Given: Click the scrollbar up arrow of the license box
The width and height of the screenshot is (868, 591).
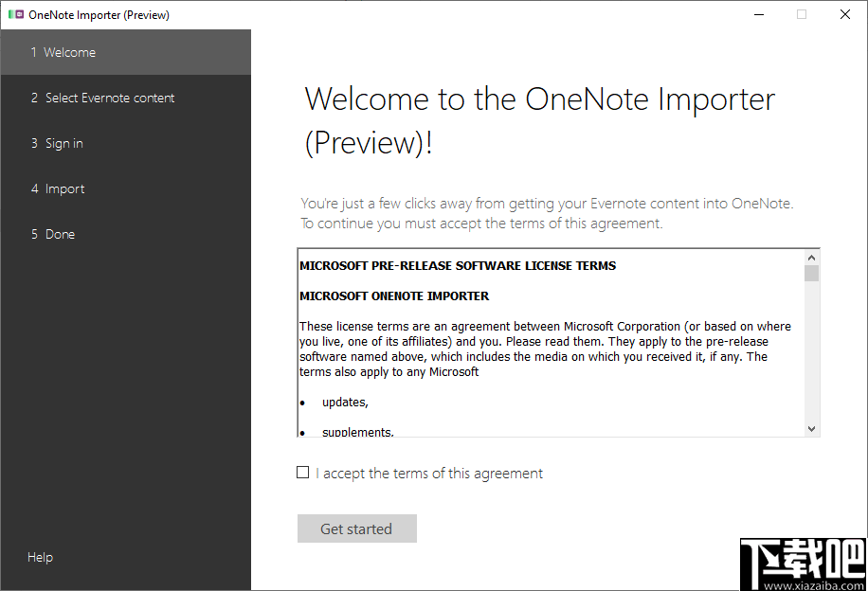Looking at the screenshot, I should coord(812,256).
